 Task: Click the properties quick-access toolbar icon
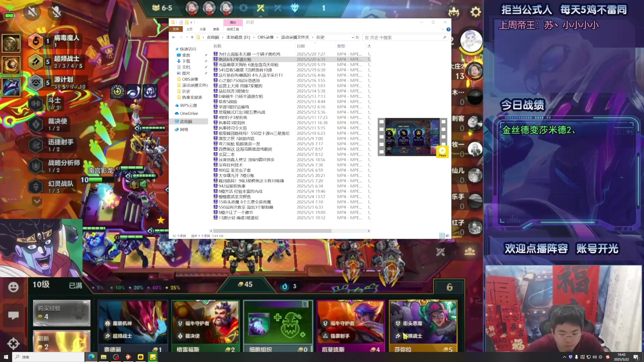tap(181, 22)
